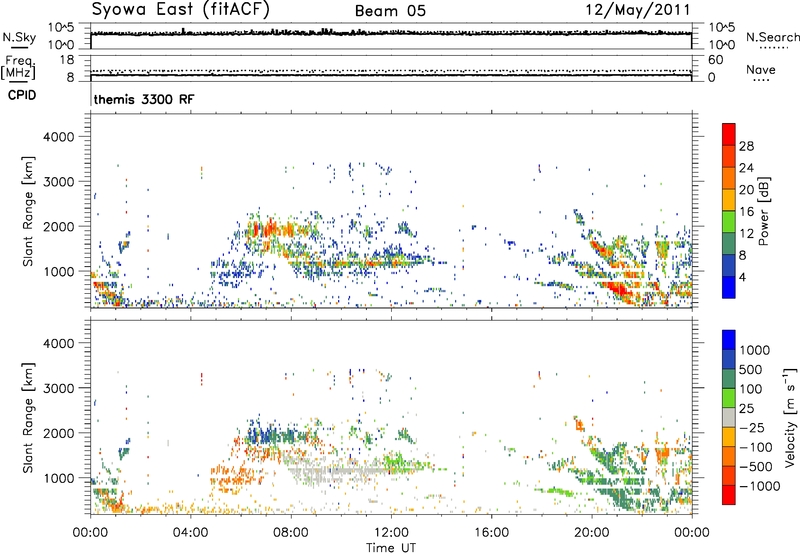Click the '08:00' time tick label
The width and height of the screenshot is (800, 554).
point(291,533)
